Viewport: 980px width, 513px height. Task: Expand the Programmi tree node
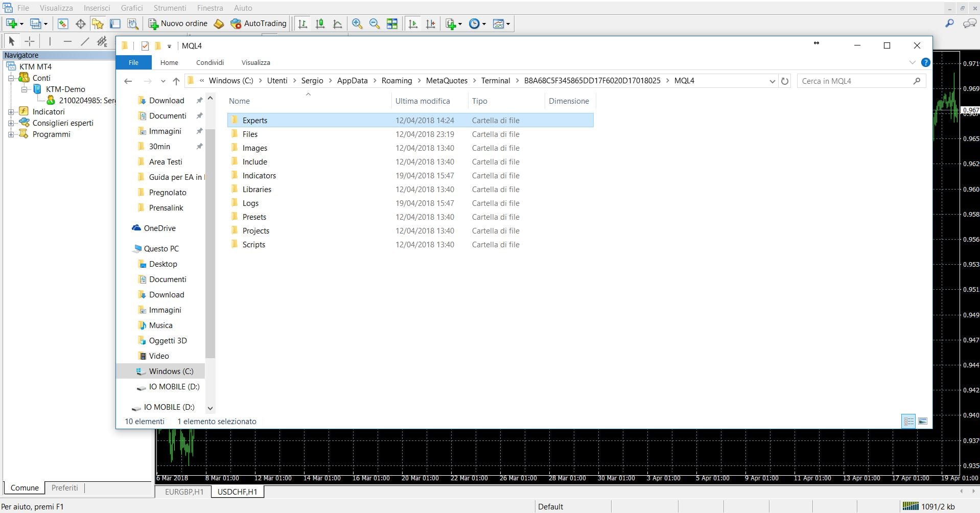[x=11, y=134]
